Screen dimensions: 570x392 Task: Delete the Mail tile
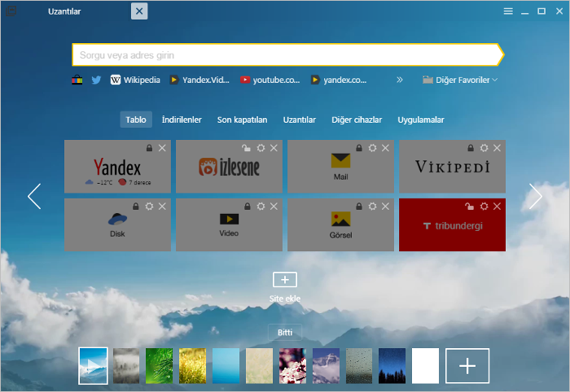coord(385,148)
